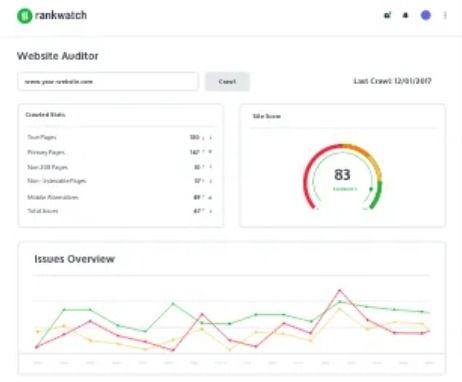Click the Crawl button
This screenshot has width=462, height=382.
tap(227, 82)
